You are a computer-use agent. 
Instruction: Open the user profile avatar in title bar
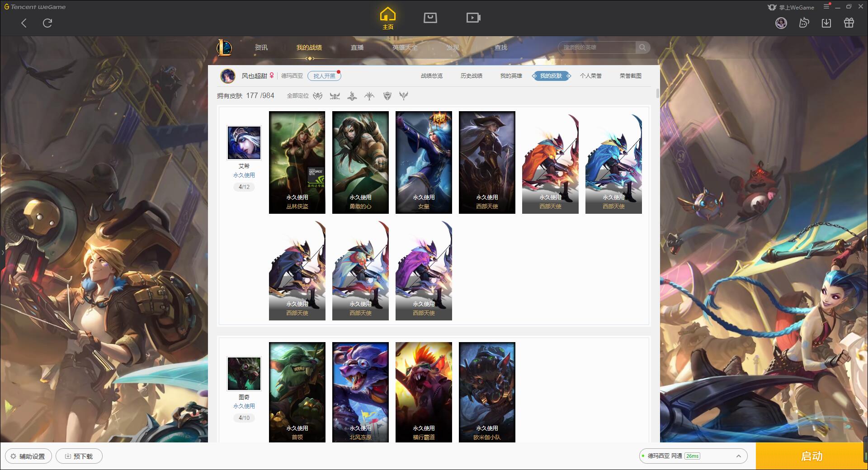(781, 23)
